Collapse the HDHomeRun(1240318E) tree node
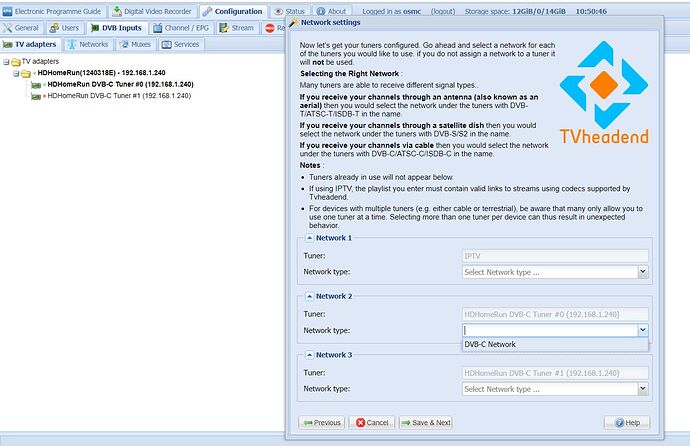690x446 pixels. tap(16, 73)
